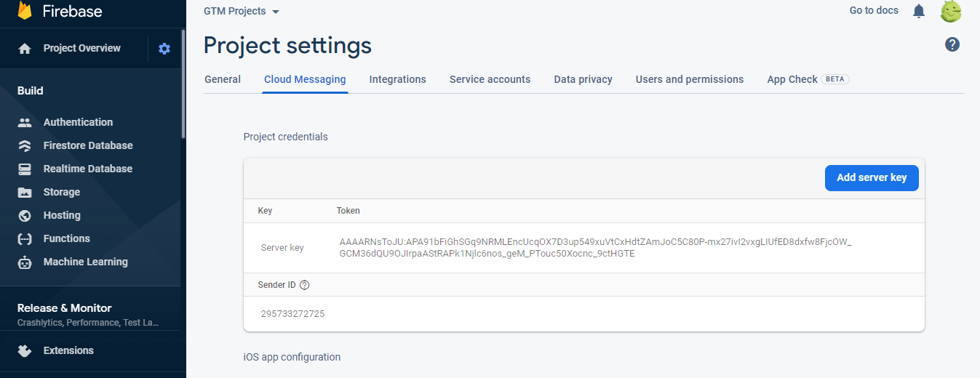Click the Token column header
980x378 pixels.
[x=348, y=211]
